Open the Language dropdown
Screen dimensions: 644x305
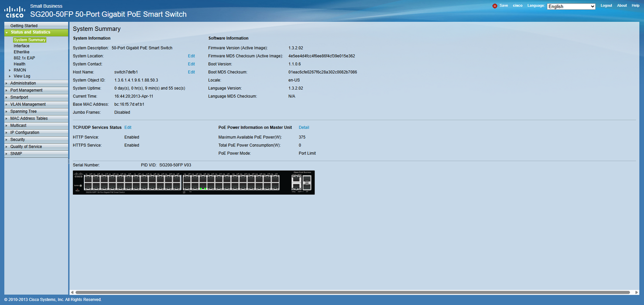571,7
